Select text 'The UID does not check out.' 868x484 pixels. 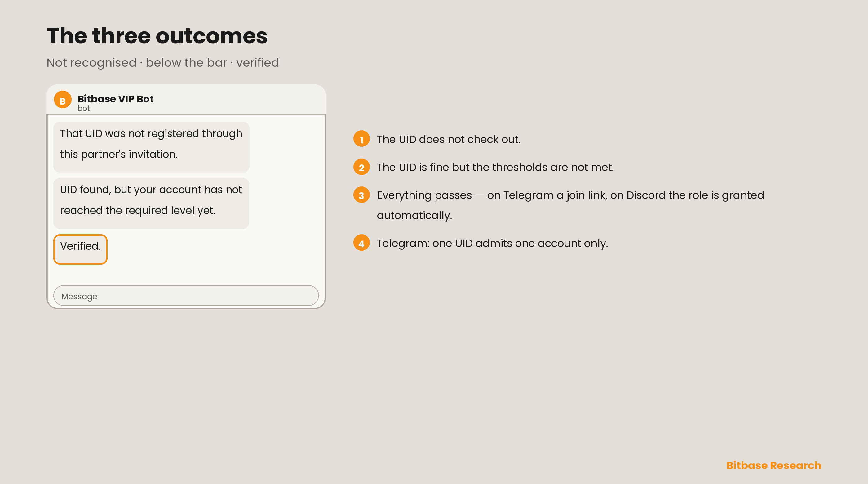click(449, 139)
